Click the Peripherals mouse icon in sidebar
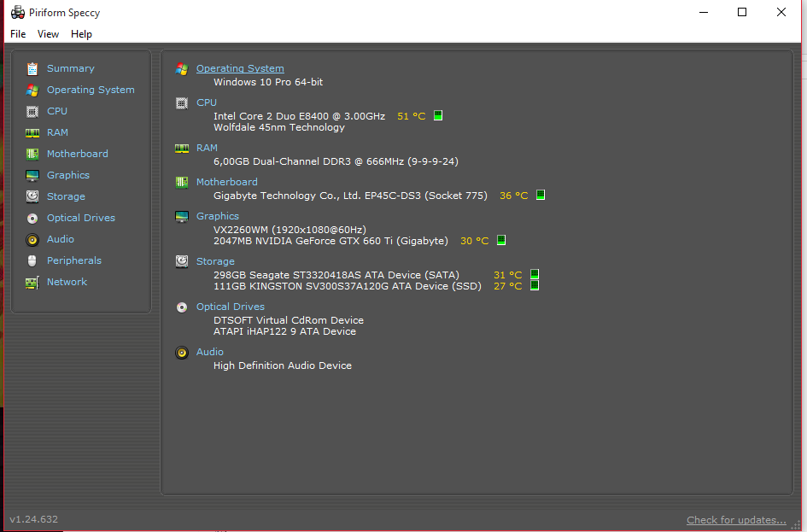Image resolution: width=807 pixels, height=532 pixels. click(32, 260)
